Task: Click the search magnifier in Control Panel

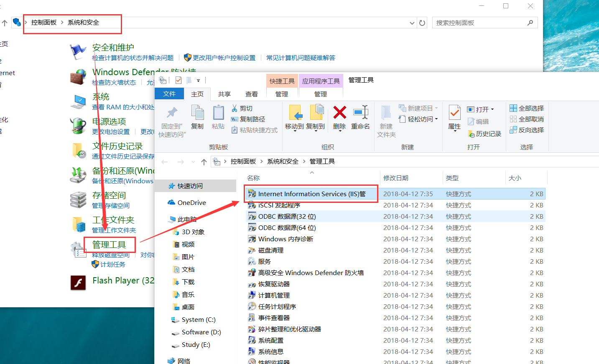Action: coord(530,23)
